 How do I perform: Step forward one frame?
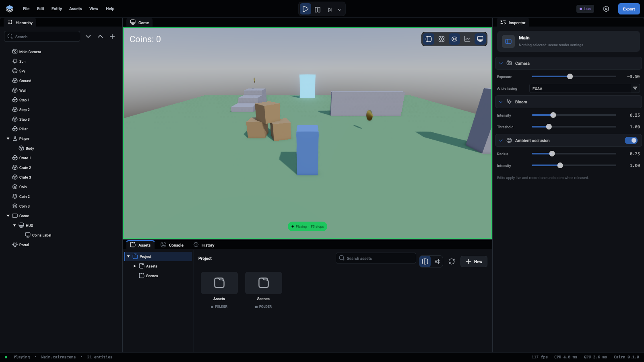(330, 9)
